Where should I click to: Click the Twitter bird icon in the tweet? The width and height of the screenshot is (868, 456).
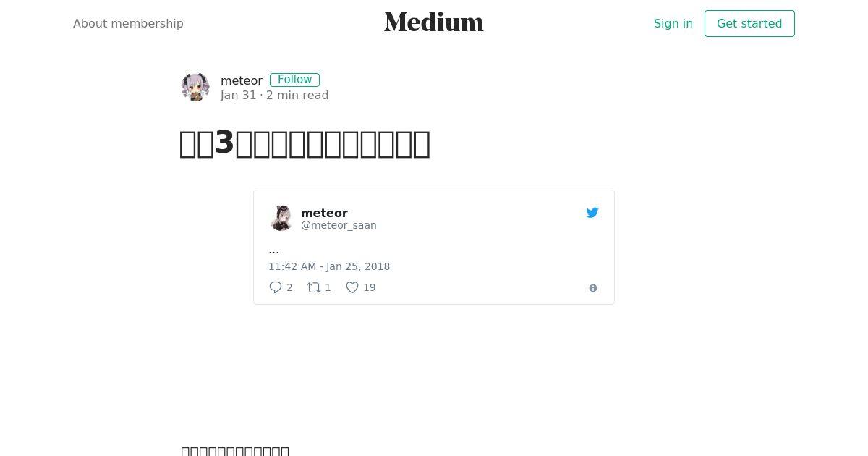click(x=592, y=213)
